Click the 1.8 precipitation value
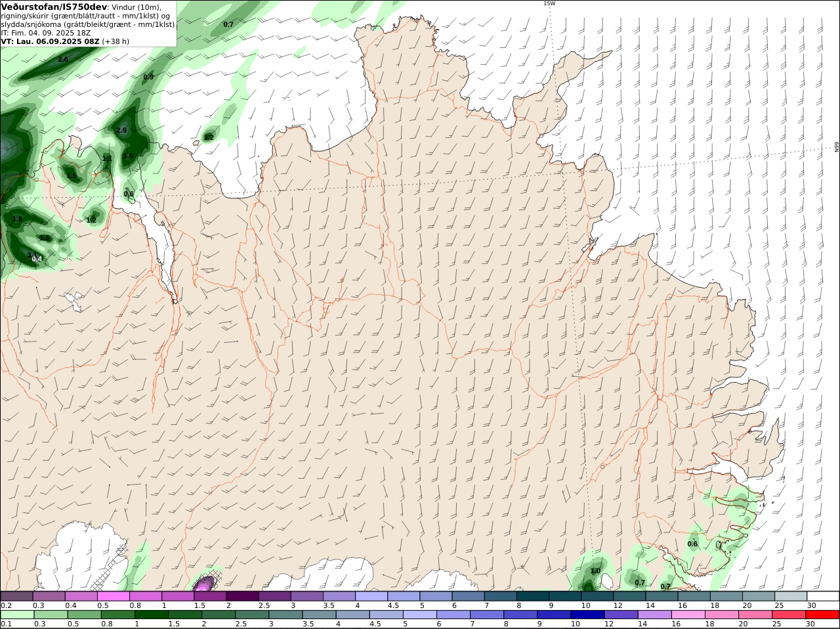 click(17, 219)
